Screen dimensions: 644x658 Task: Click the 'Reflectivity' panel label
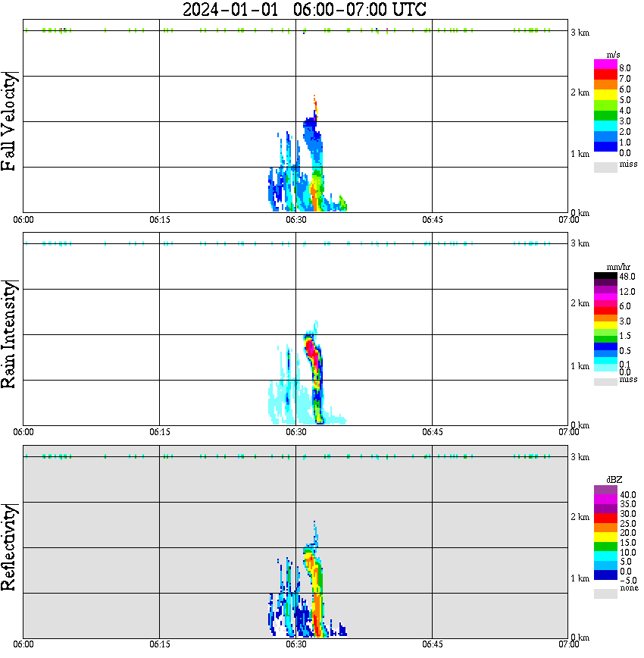point(8,547)
